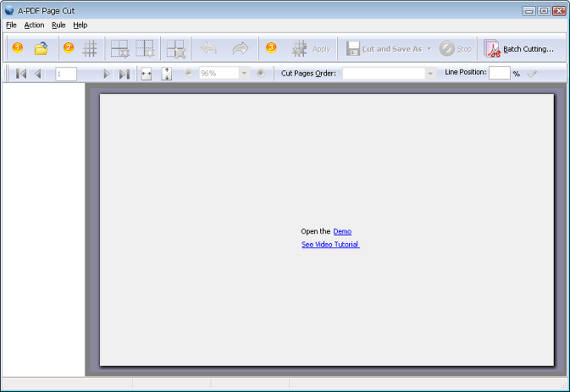Click the Line Position input field
570x392 pixels.
point(500,73)
